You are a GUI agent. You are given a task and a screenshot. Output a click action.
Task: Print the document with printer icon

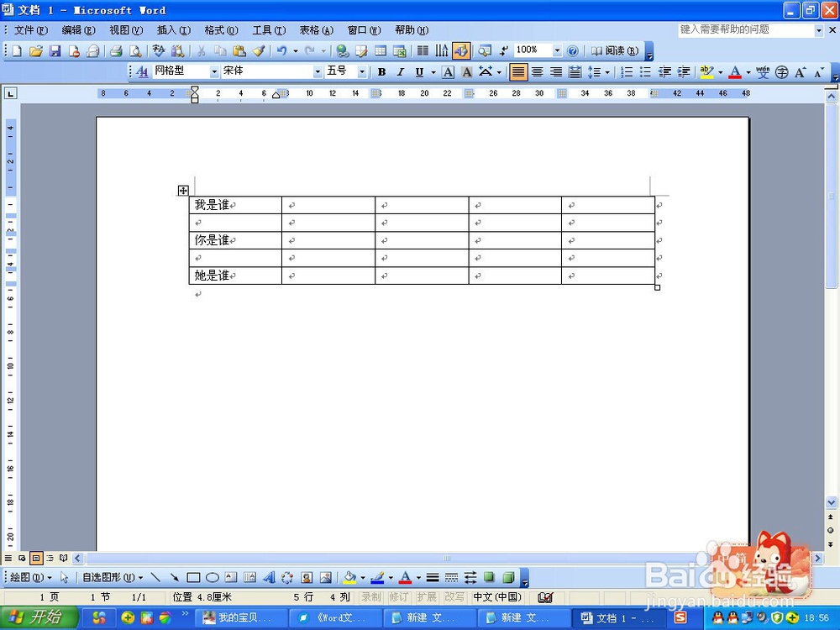[x=116, y=51]
